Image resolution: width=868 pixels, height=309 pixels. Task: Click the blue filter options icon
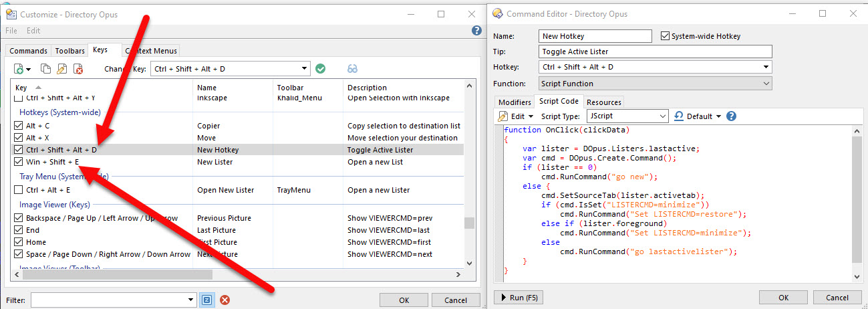point(206,300)
